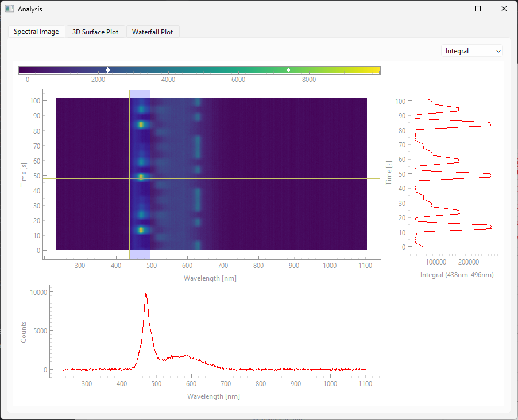
Task: Click the heatmap's Wavelength [nm] axis label
Action: (210, 278)
